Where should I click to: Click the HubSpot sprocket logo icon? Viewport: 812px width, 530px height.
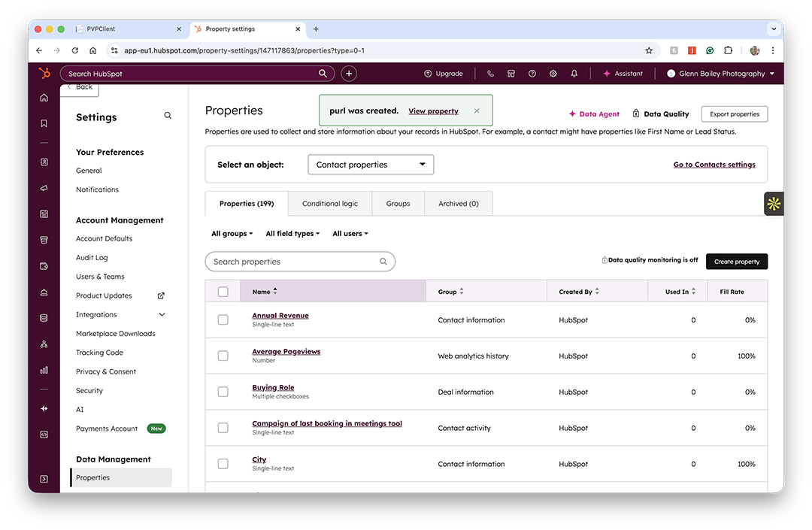[44, 74]
